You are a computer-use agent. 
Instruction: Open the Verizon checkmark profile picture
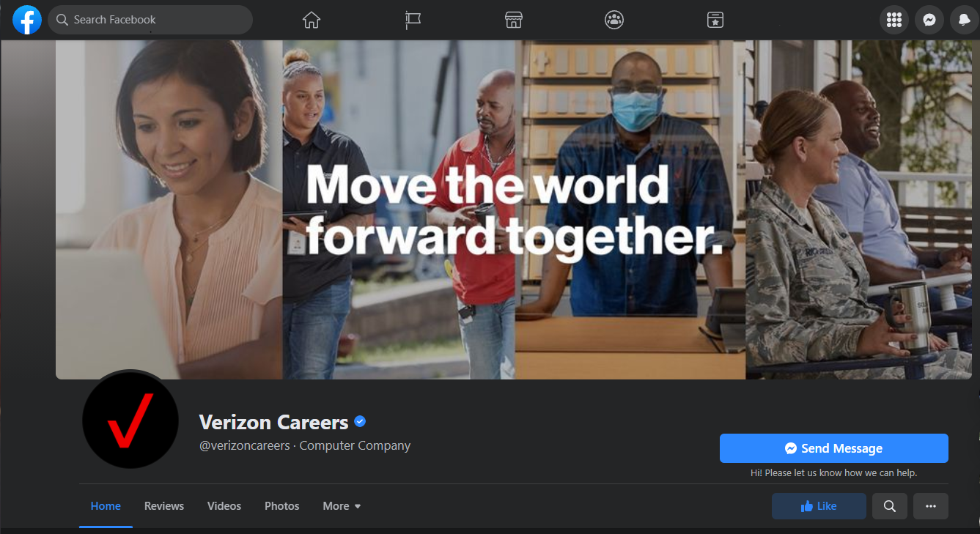pyautogui.click(x=130, y=420)
